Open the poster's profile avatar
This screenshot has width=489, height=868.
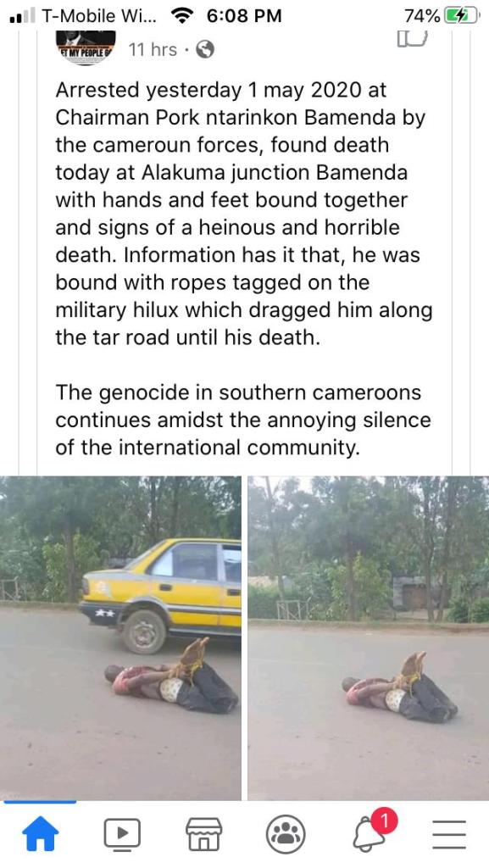(86, 47)
